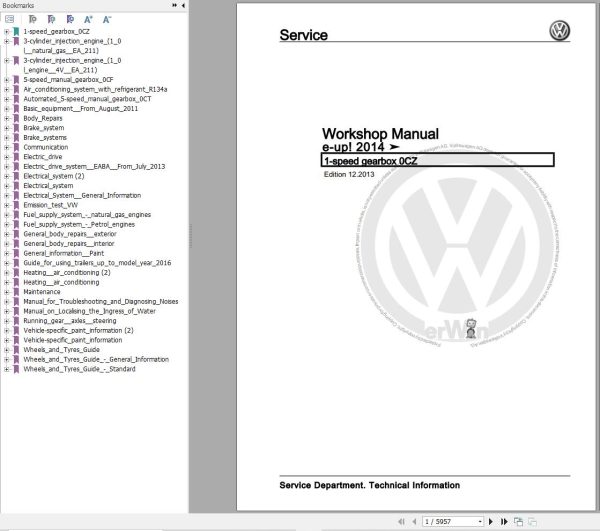Jump to the last page

[x=504, y=521]
